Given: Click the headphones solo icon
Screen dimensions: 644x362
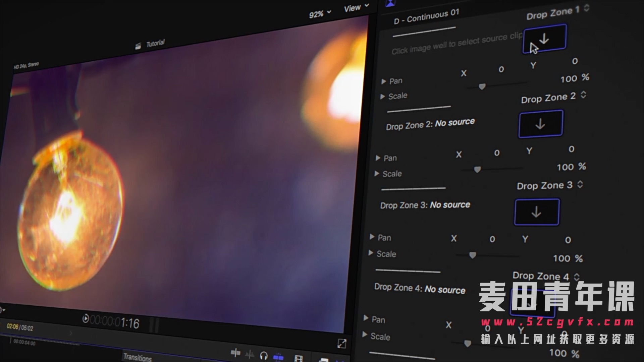Looking at the screenshot, I should point(264,356).
